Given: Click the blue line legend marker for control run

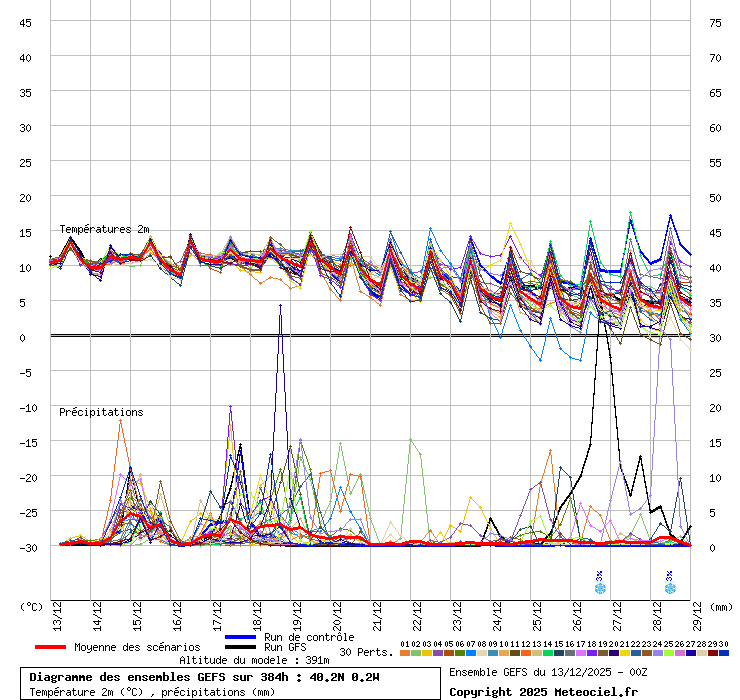Looking at the screenshot, I should 241,637.
